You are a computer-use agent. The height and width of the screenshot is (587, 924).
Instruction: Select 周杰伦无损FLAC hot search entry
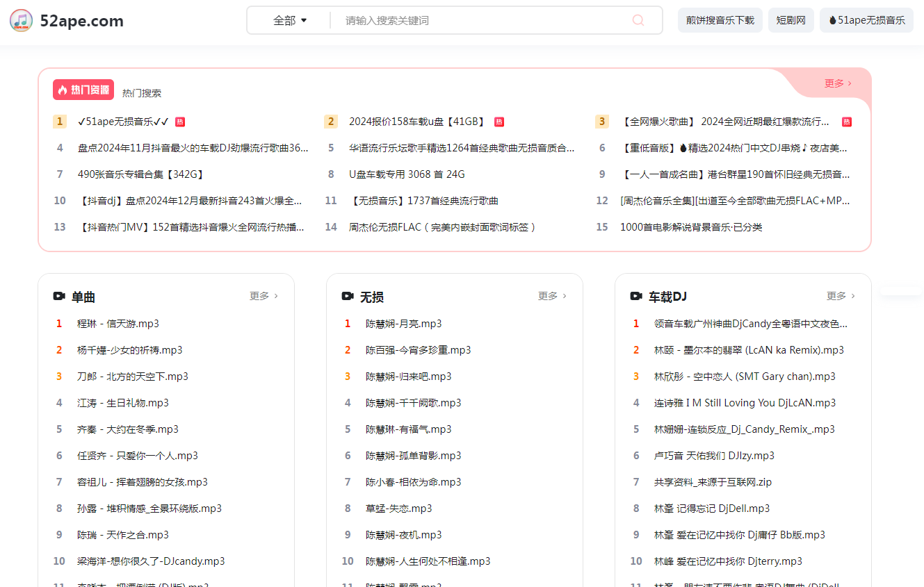coord(442,227)
